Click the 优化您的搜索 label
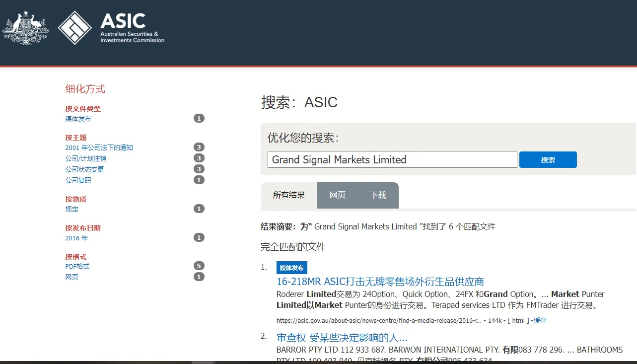The image size is (637, 364). coord(303,138)
